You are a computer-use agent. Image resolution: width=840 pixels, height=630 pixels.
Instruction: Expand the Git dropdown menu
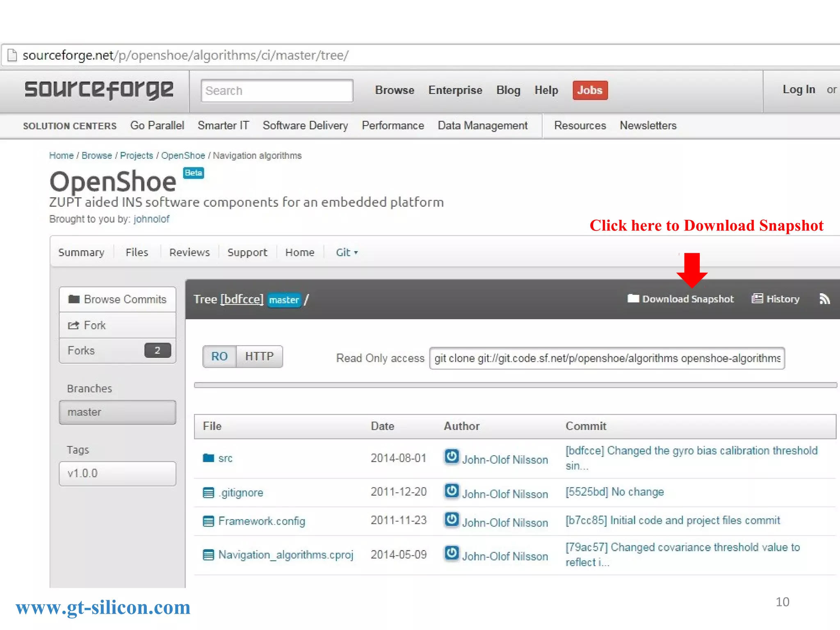(347, 253)
